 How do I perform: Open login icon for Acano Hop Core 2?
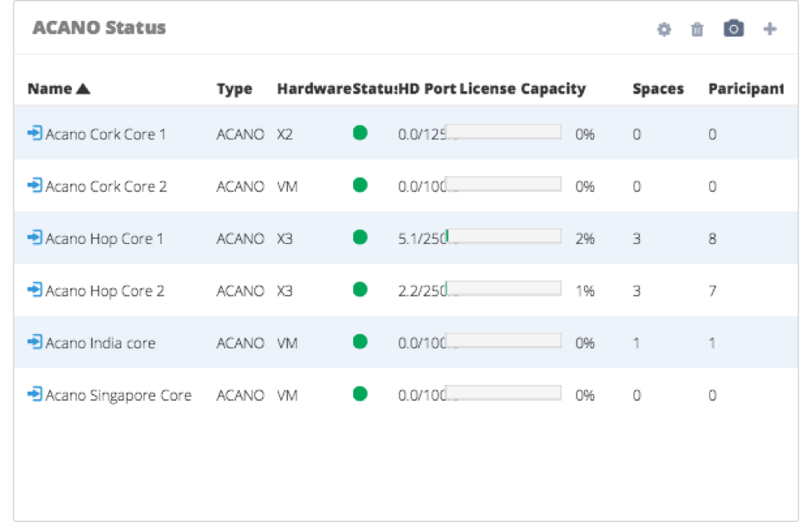click(35, 290)
